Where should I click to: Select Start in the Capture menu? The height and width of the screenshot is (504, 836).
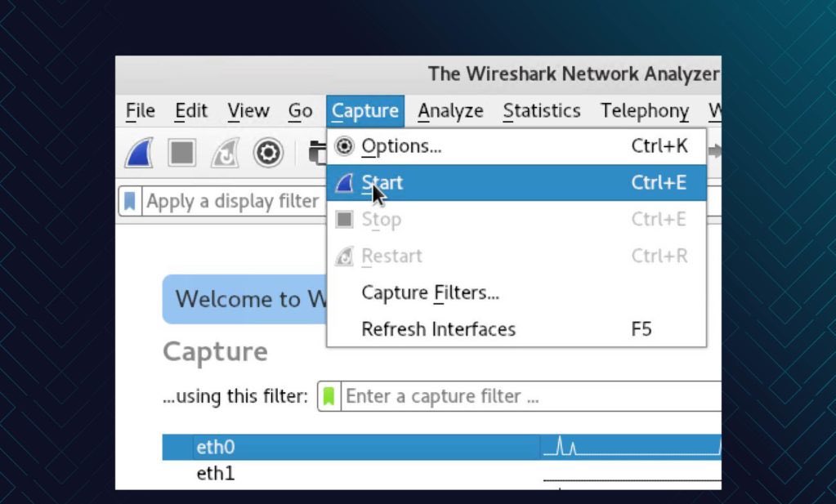(516, 183)
